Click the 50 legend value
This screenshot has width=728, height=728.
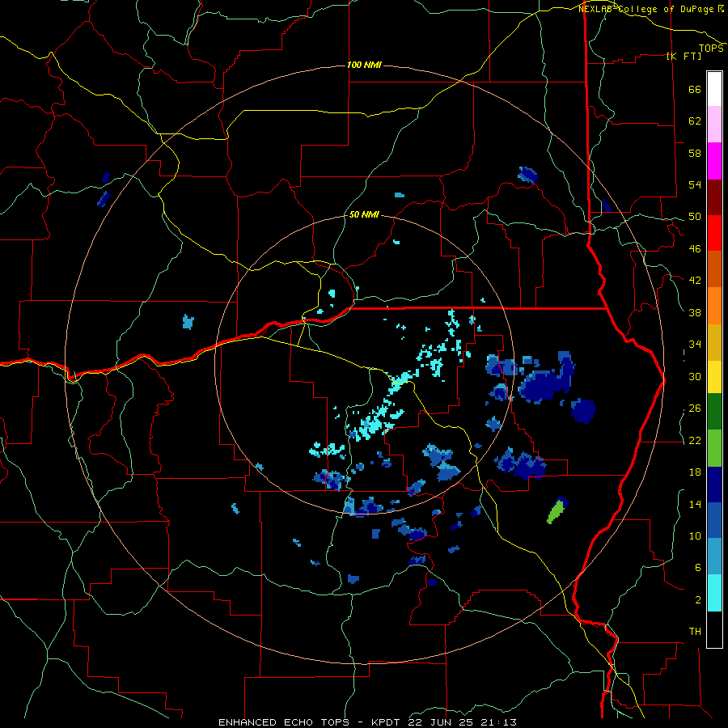(x=695, y=217)
